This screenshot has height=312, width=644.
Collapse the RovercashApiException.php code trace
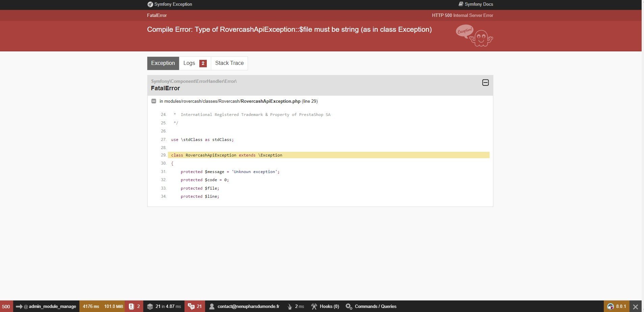[x=154, y=101]
